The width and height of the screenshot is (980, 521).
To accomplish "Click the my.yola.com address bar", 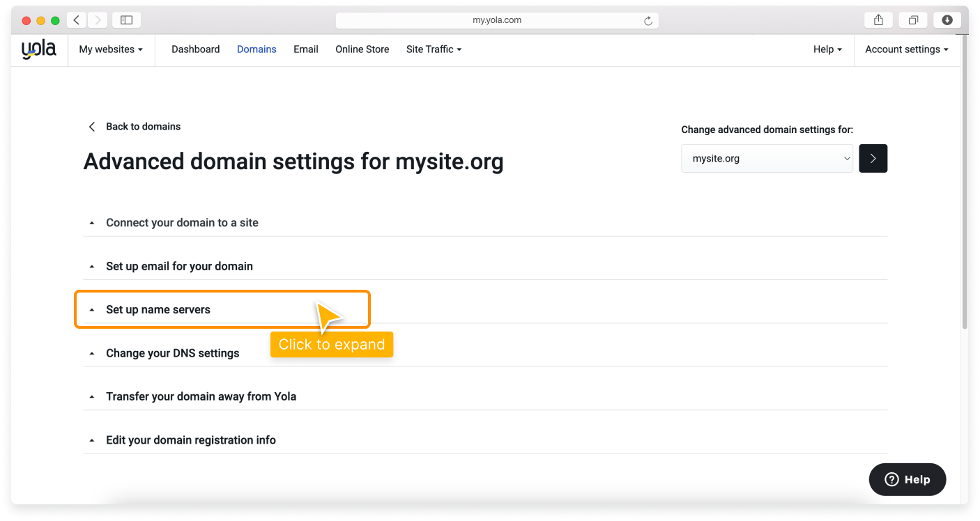I will 496,20.
